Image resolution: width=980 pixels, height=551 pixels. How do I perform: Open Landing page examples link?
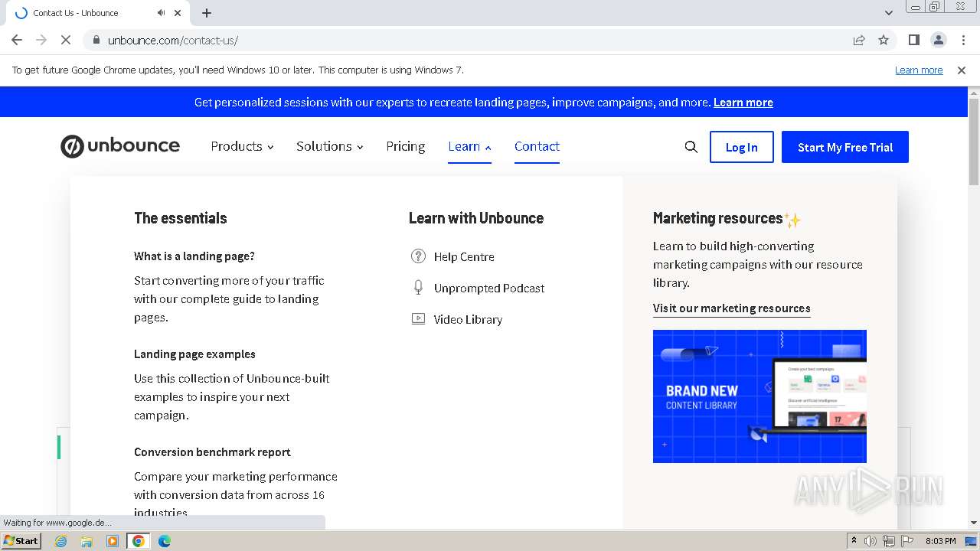pos(194,354)
